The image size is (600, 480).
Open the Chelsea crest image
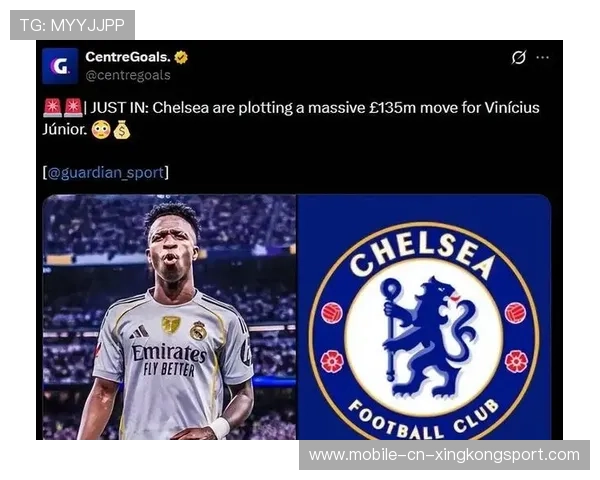click(x=424, y=317)
